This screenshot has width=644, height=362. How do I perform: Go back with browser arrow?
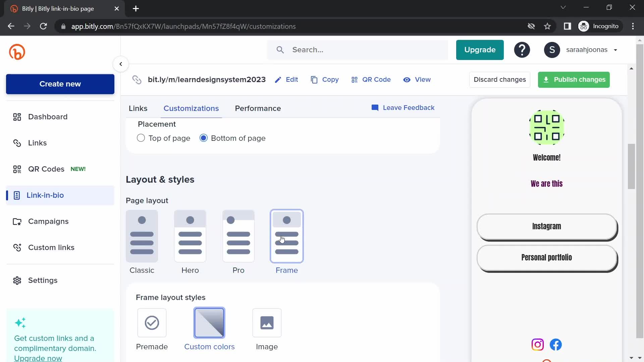point(11,26)
